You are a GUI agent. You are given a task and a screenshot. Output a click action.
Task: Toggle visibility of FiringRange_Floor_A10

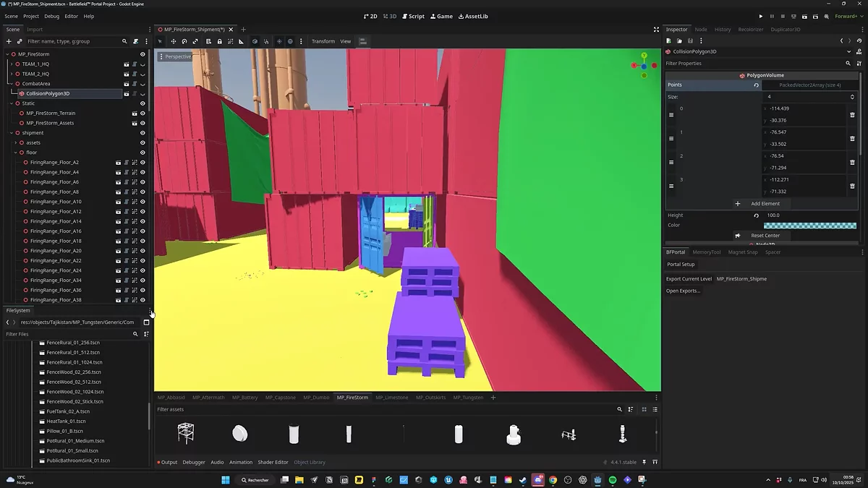pos(142,202)
